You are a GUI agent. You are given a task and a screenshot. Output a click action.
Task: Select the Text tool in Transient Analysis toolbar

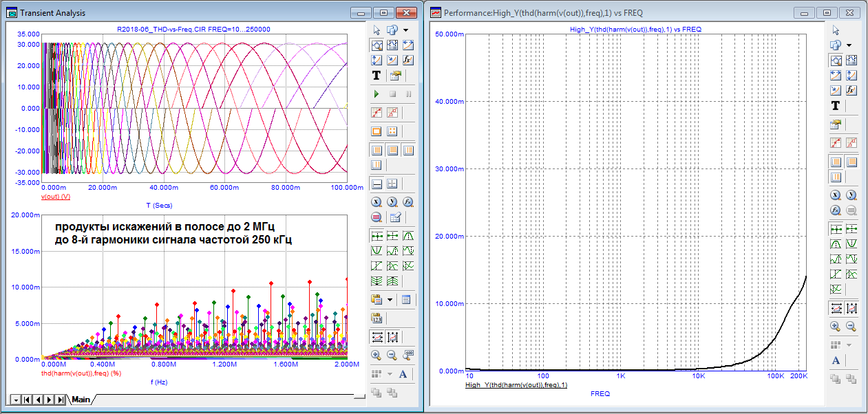coord(377,76)
